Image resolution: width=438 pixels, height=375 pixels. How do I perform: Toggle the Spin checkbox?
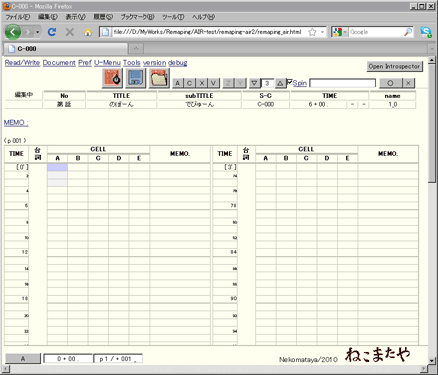pos(289,82)
